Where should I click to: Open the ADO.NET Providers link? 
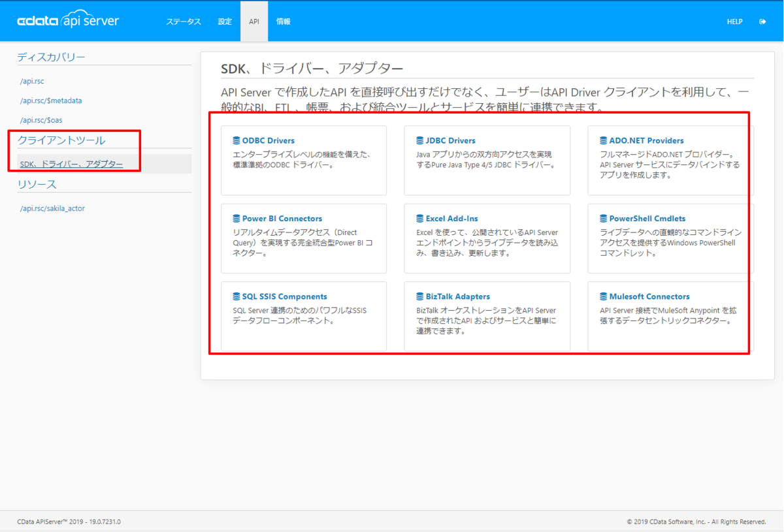647,140
